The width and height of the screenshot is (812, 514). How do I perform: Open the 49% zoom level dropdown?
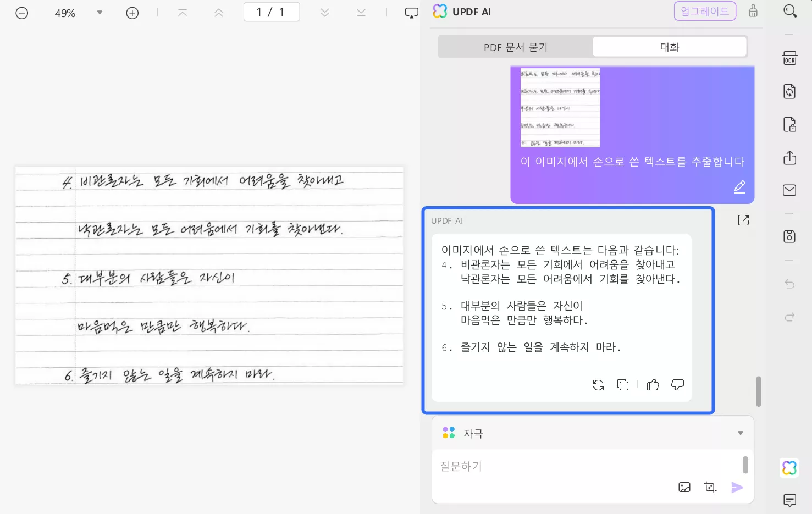point(100,13)
